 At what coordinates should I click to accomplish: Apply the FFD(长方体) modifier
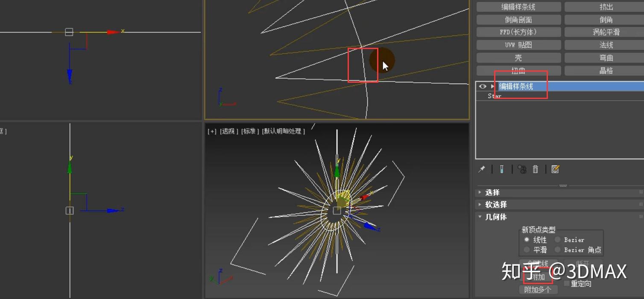point(518,32)
